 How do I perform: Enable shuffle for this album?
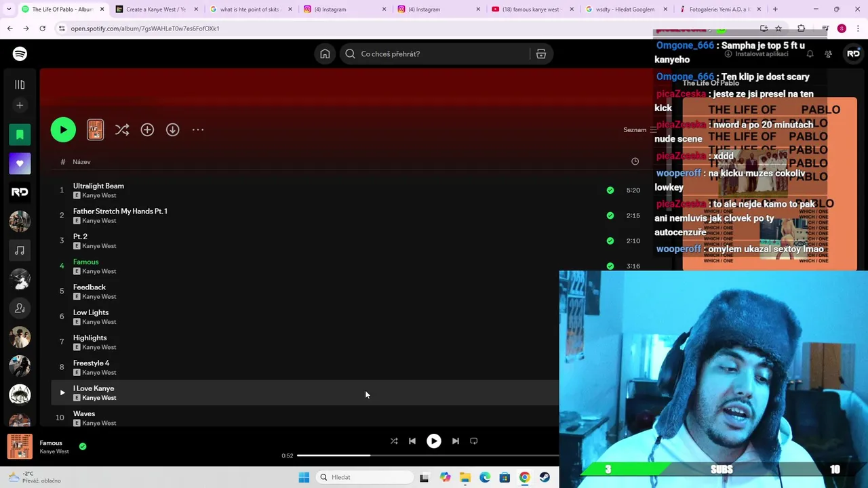click(122, 129)
